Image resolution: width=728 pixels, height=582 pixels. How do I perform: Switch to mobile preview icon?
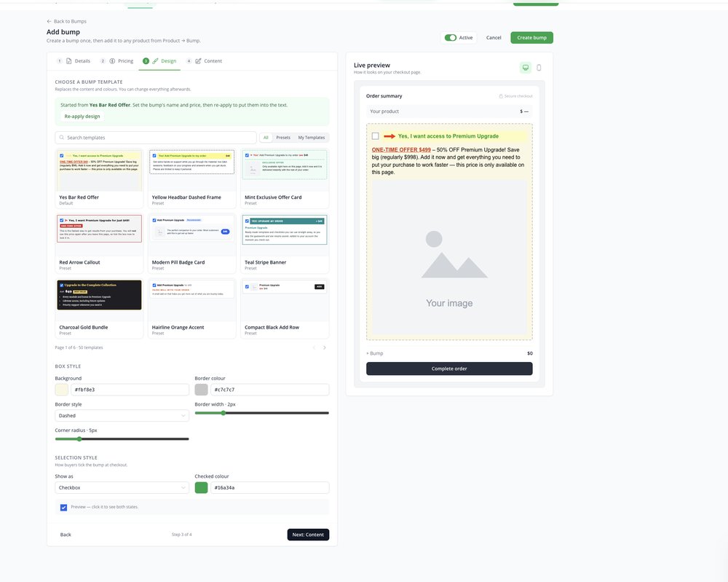539,68
